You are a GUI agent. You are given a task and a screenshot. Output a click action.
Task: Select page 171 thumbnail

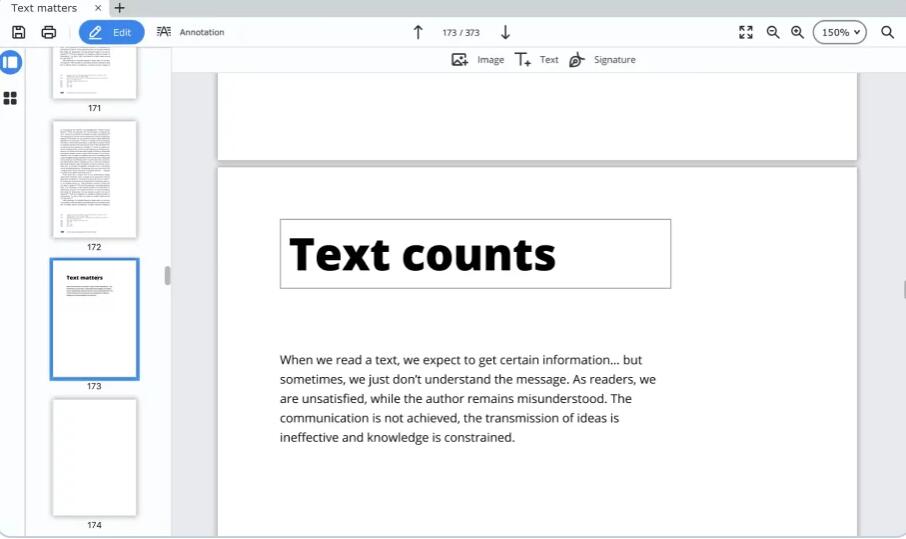95,73
